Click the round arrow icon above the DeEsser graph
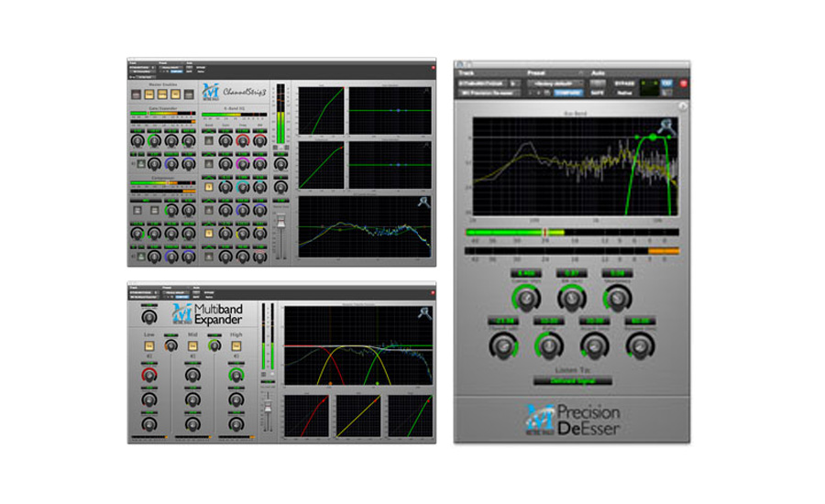This screenshot has width=825, height=504. click(x=682, y=106)
